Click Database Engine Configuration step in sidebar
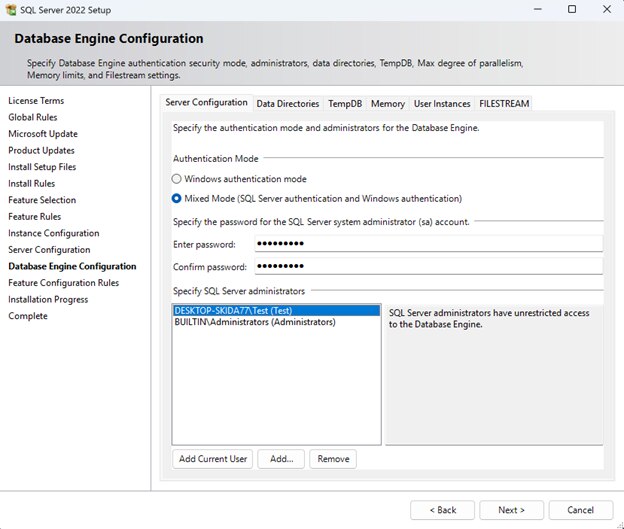Screen dimensions: 624x529 pyautogui.click(x=72, y=266)
